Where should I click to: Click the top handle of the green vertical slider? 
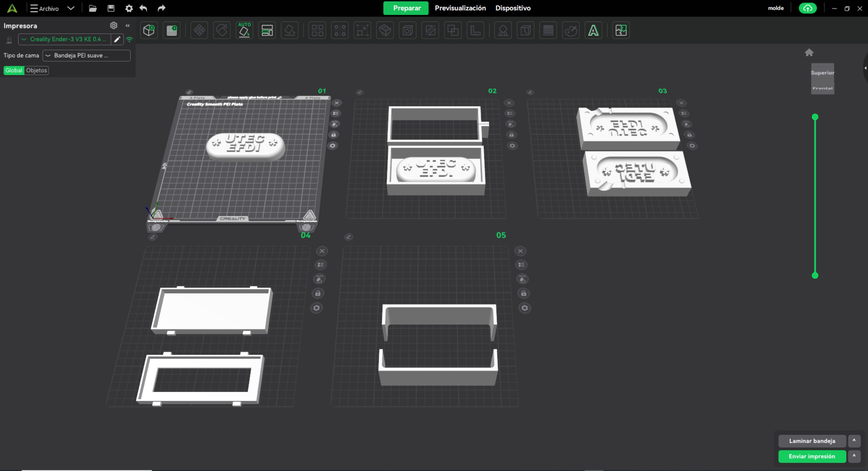[x=815, y=117]
